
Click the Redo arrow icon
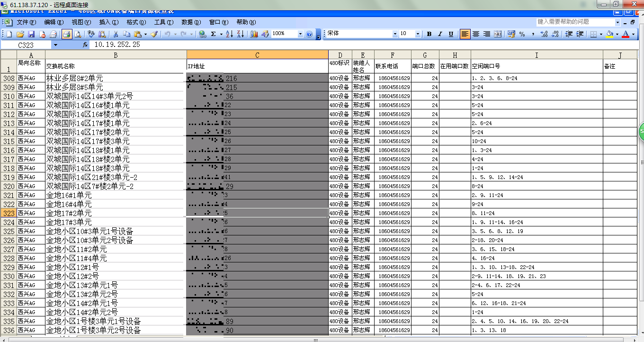click(184, 34)
